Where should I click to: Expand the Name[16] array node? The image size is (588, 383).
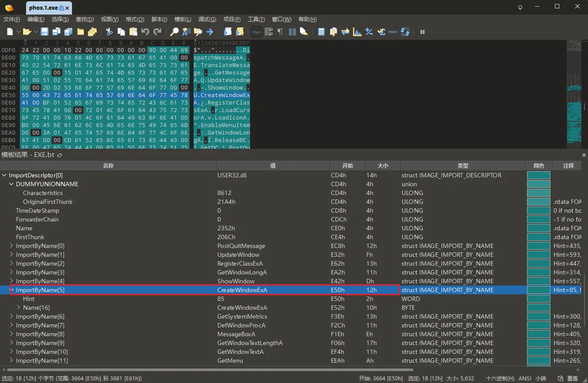pyautogui.click(x=19, y=308)
